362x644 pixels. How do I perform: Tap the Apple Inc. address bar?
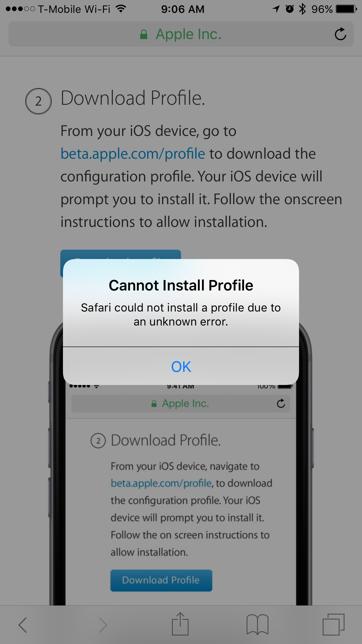coord(181,34)
